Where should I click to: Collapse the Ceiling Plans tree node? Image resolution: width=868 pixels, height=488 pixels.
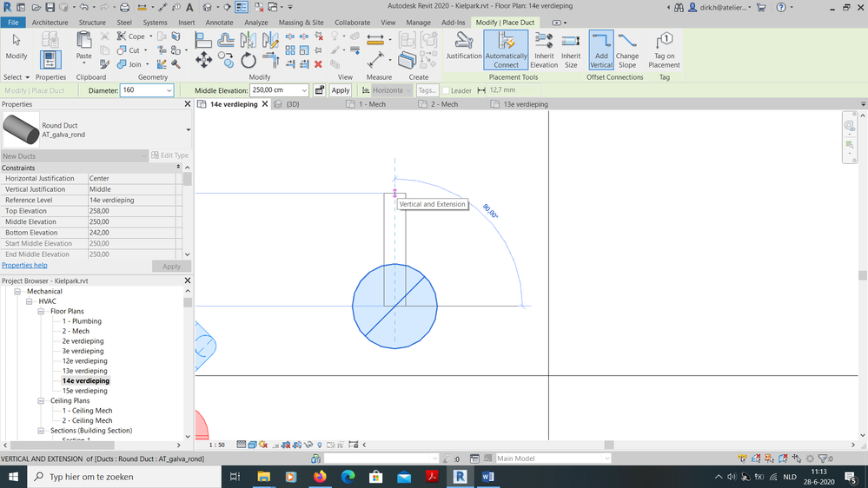click(x=41, y=400)
